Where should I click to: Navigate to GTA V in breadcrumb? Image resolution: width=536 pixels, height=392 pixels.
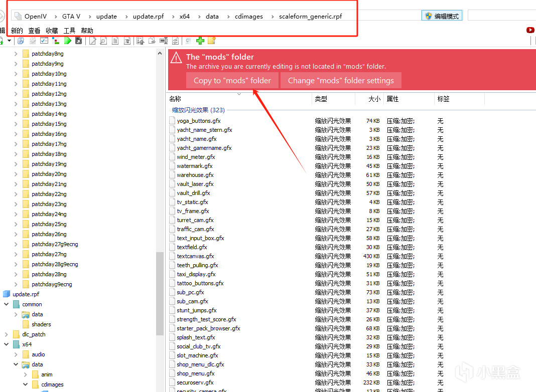pos(71,17)
